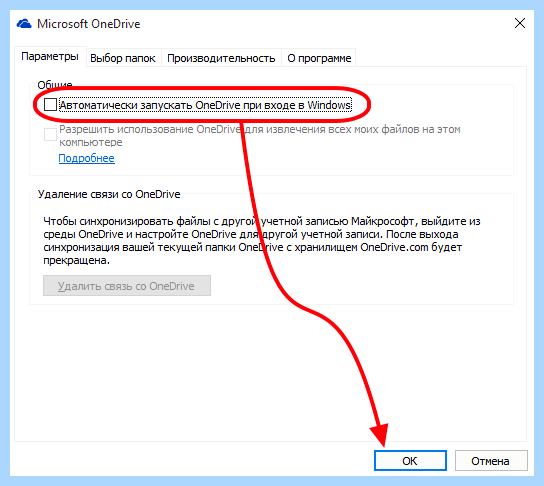The height and width of the screenshot is (486, 544).
Task: Click the Разрешить использование OneDrive label text
Action: click(260, 135)
